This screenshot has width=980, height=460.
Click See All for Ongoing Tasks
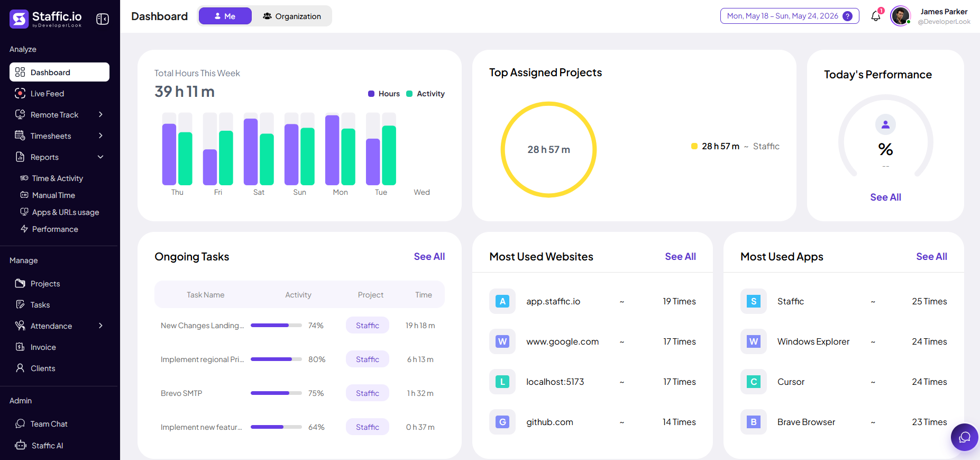(429, 256)
